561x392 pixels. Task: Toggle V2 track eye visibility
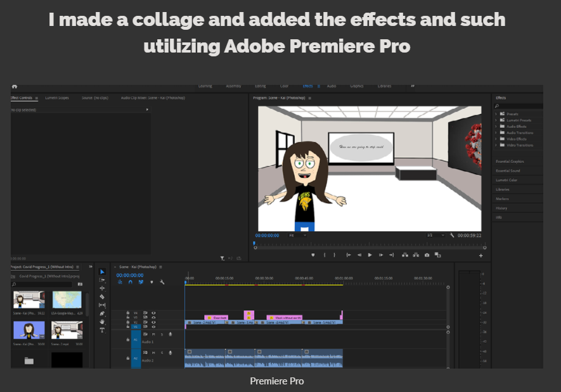[153, 322]
